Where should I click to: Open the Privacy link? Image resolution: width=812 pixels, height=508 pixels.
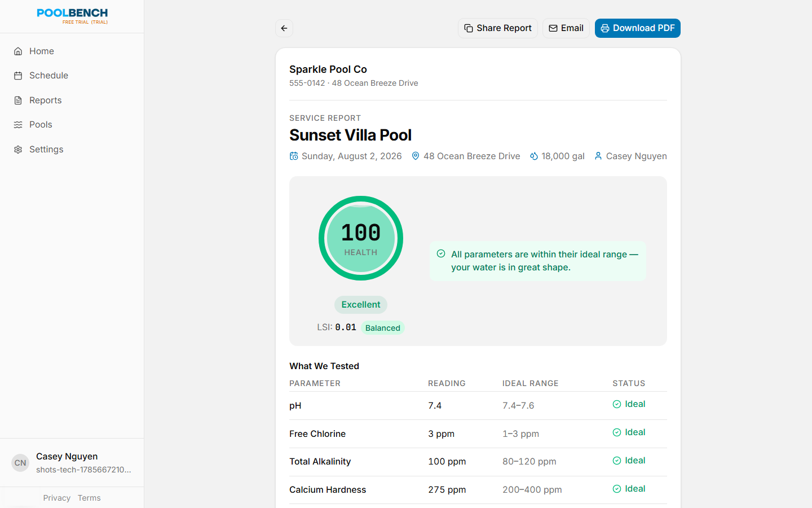click(x=57, y=498)
